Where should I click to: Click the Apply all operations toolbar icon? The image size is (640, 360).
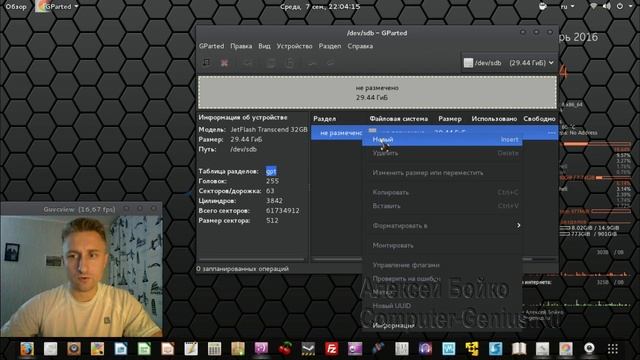(x=330, y=63)
